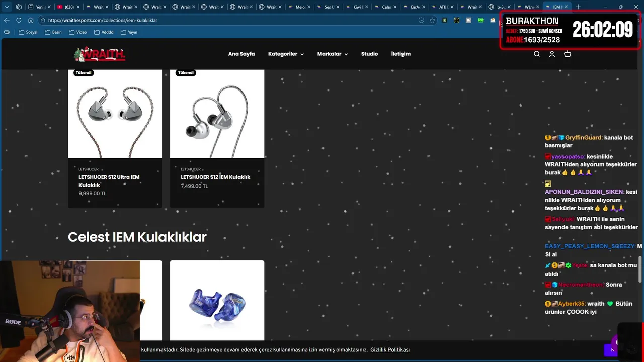
Task: Select the 9,999.00 TL price
Action: click(x=92, y=193)
